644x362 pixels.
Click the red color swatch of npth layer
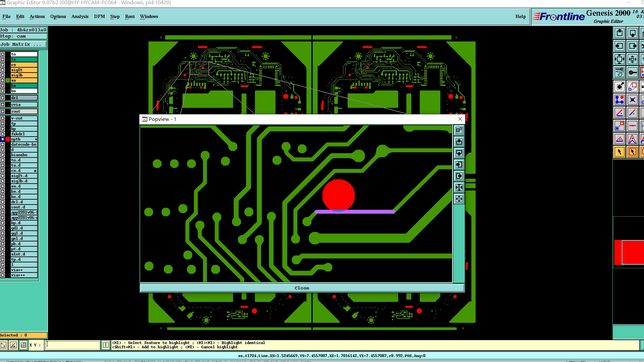pyautogui.click(x=8, y=139)
